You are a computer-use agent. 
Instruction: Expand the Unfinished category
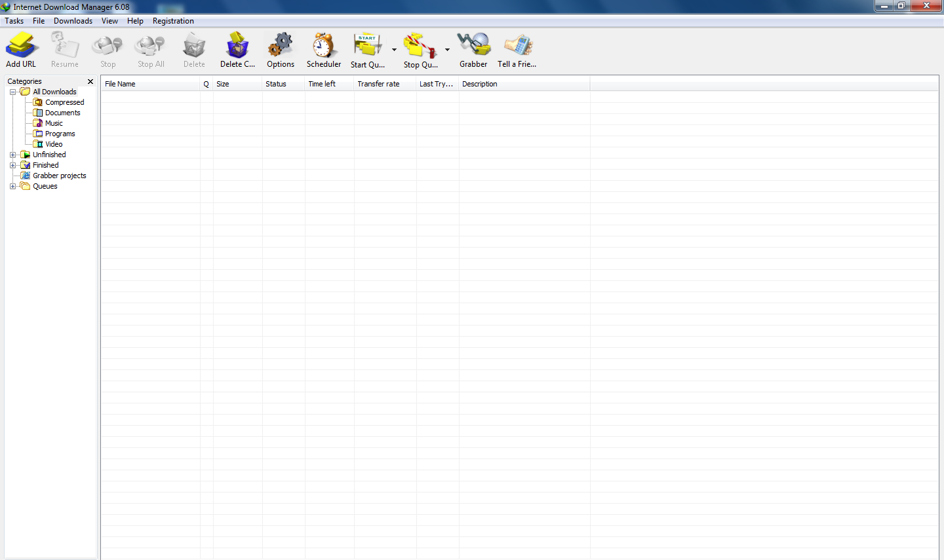coord(13,155)
